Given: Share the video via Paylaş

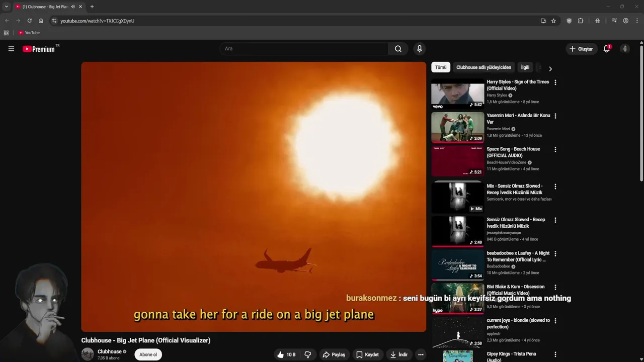Looking at the screenshot, I should pyautogui.click(x=334, y=354).
